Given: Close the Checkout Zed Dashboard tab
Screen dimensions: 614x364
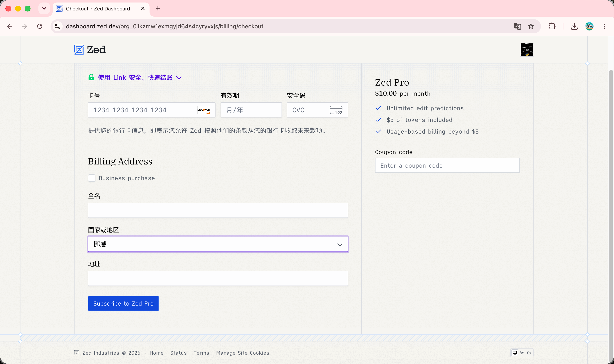Looking at the screenshot, I should (x=143, y=9).
